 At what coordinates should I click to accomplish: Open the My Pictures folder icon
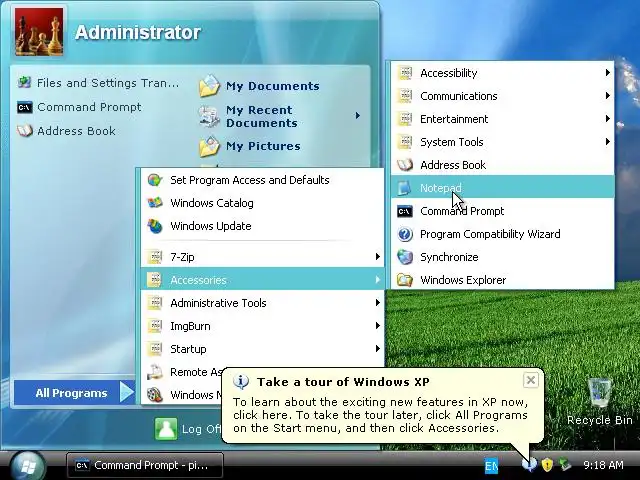tap(209, 146)
